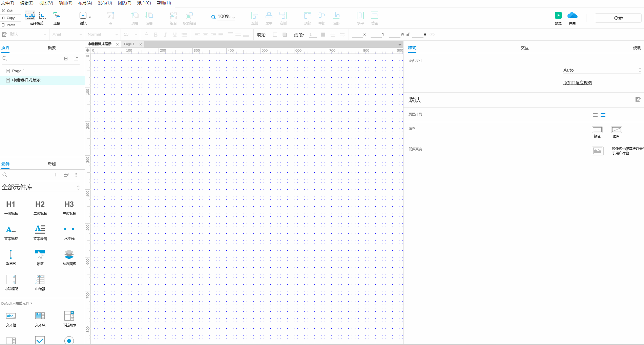Toggle the aspect ratio lock icon

pyautogui.click(x=408, y=35)
